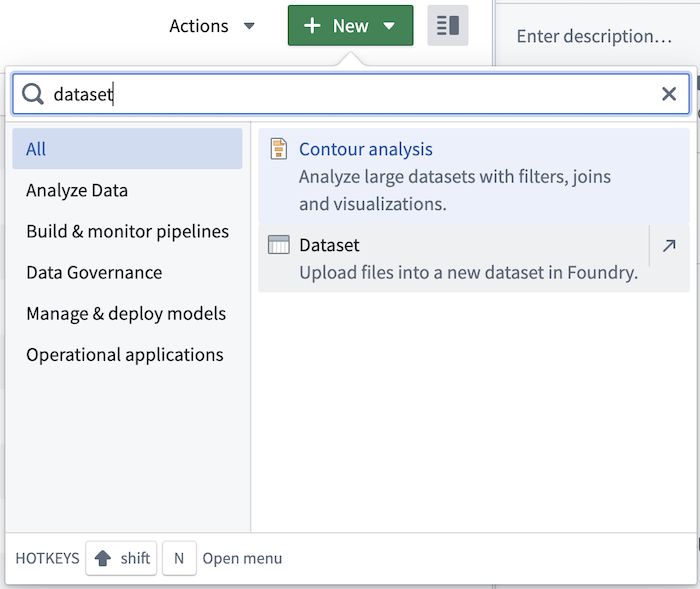
Task: Click the Contour analysis document icon
Action: [x=279, y=149]
